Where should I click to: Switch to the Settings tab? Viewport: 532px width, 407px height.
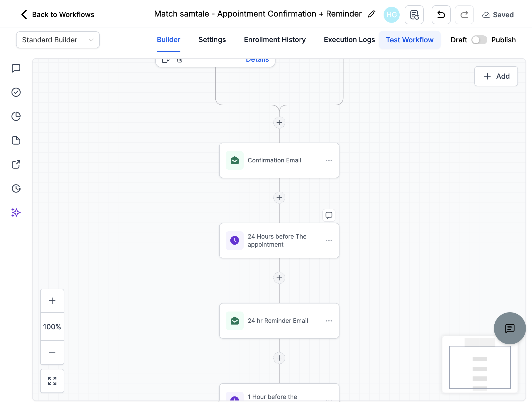pos(212,40)
